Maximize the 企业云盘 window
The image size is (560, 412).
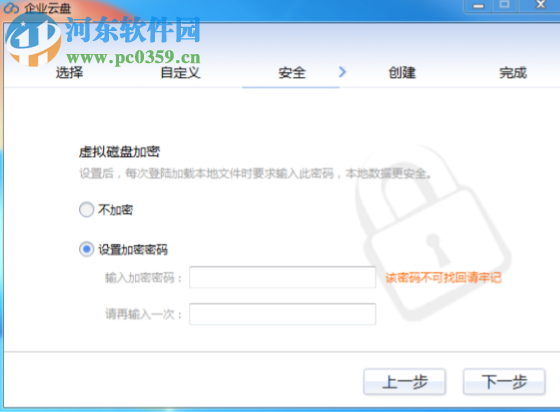point(504,5)
